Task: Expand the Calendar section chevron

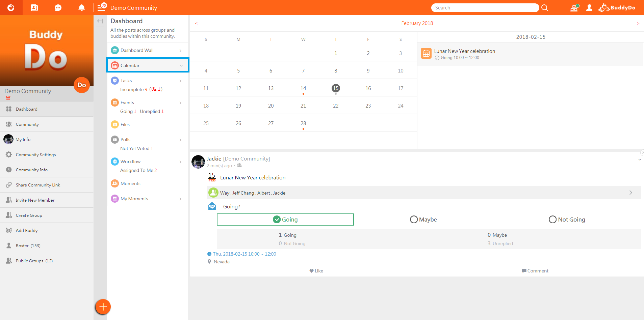Action: coord(181,66)
